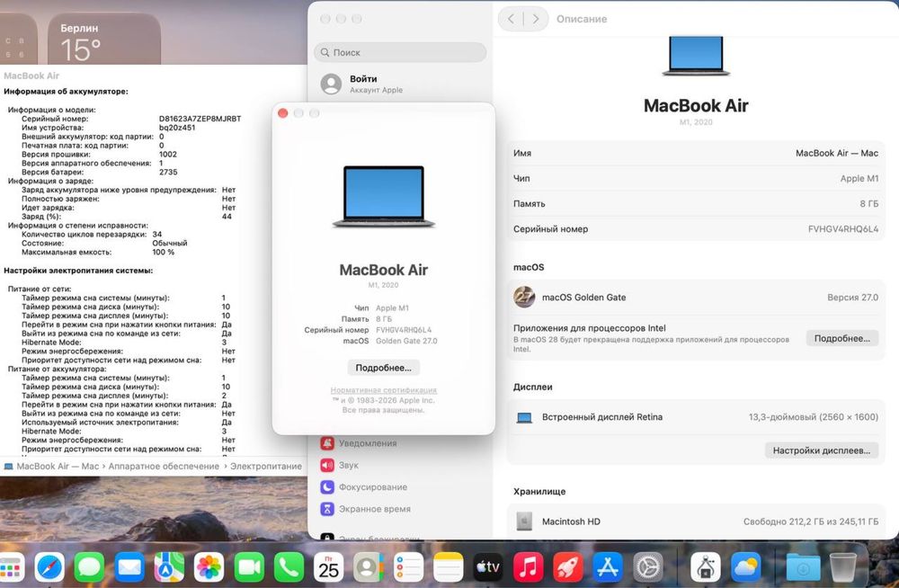Click the Войти Apple account avatar
Viewport: 899px width, 588px height.
click(331, 84)
